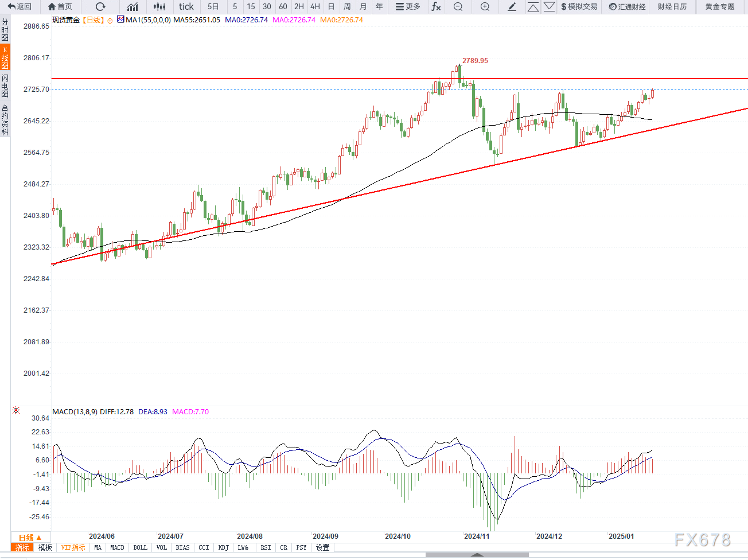Switch to the 分时图 side tab
748x560 pixels.
pyautogui.click(x=5, y=30)
